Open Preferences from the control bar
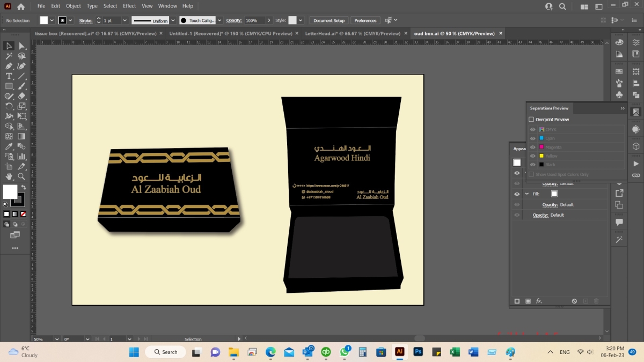The image size is (644, 362). tap(365, 20)
